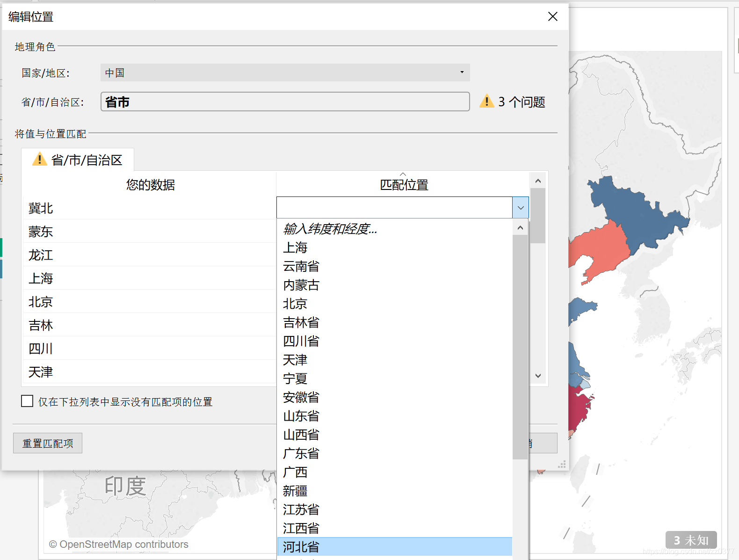The image size is (739, 560).
Task: Select the 天津 row under 您的数据
Action: click(150, 372)
